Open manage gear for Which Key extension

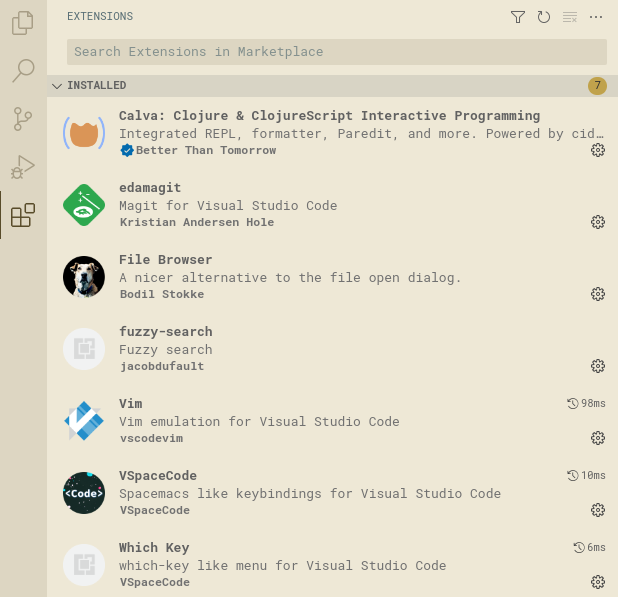(x=598, y=582)
